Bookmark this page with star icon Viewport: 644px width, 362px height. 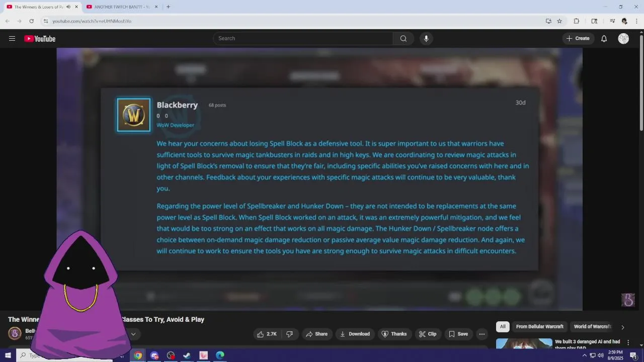pyautogui.click(x=559, y=21)
